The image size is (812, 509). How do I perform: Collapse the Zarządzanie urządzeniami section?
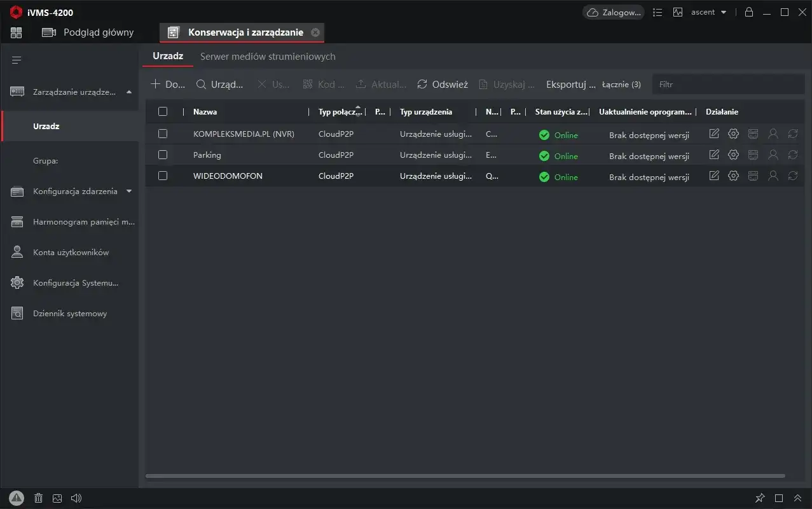[x=129, y=92]
